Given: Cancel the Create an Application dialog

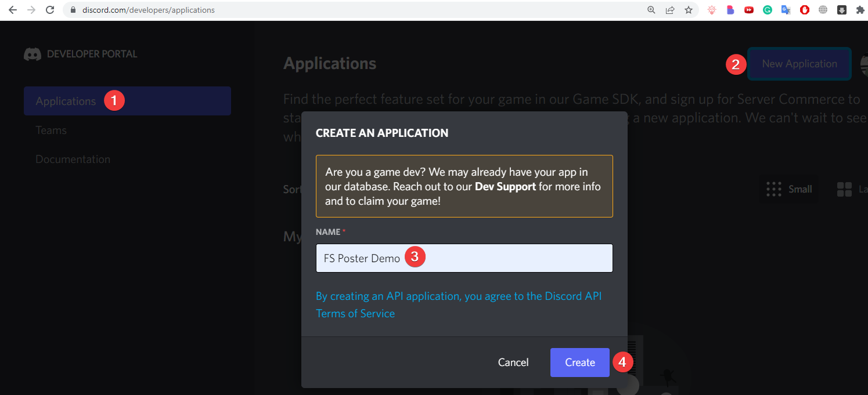Looking at the screenshot, I should click(x=513, y=363).
